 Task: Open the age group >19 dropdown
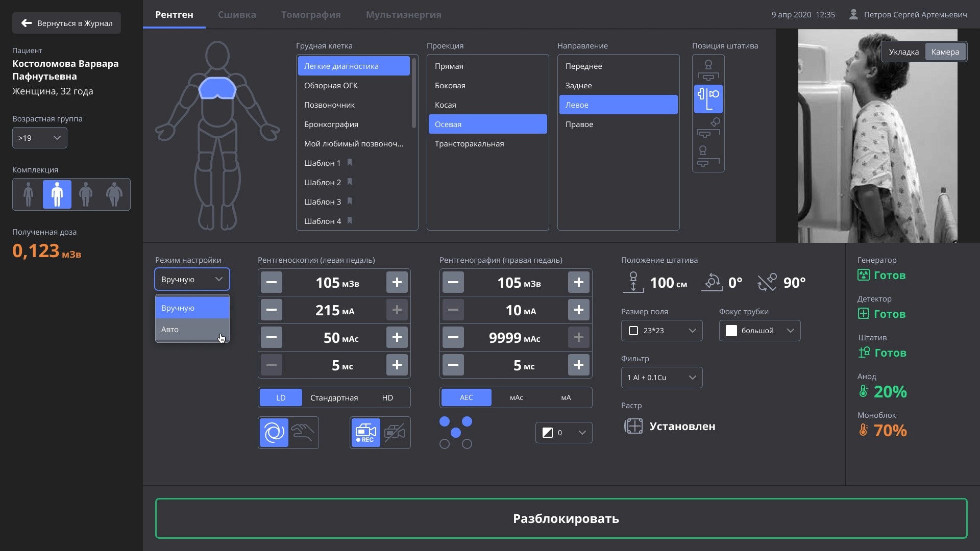tap(40, 138)
